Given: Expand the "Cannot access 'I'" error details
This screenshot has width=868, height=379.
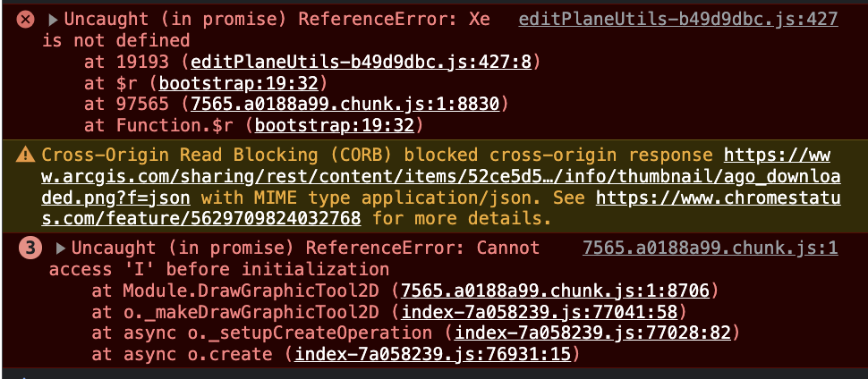Looking at the screenshot, I should [x=61, y=248].
